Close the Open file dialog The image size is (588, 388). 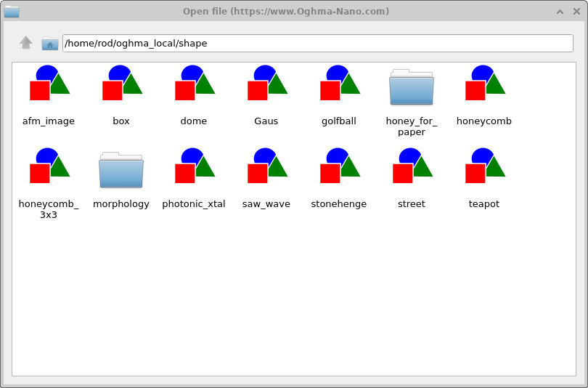[x=577, y=12]
